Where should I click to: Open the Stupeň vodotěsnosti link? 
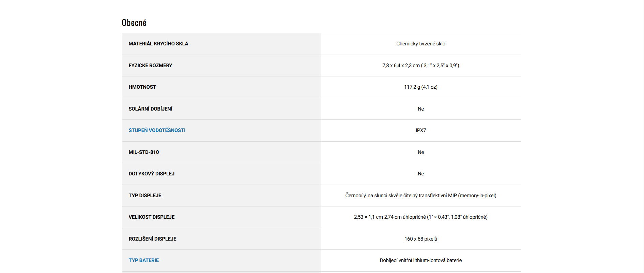click(157, 130)
